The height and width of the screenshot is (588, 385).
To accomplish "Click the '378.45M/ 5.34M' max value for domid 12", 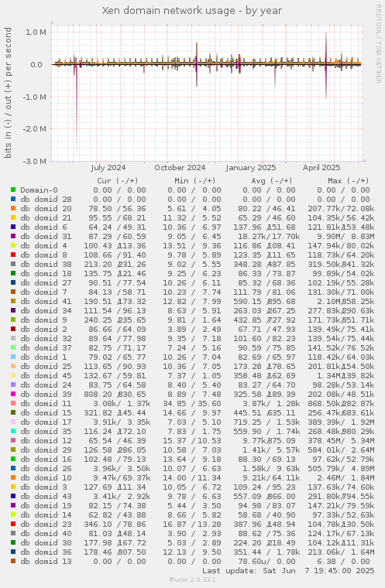I will (x=341, y=441).
